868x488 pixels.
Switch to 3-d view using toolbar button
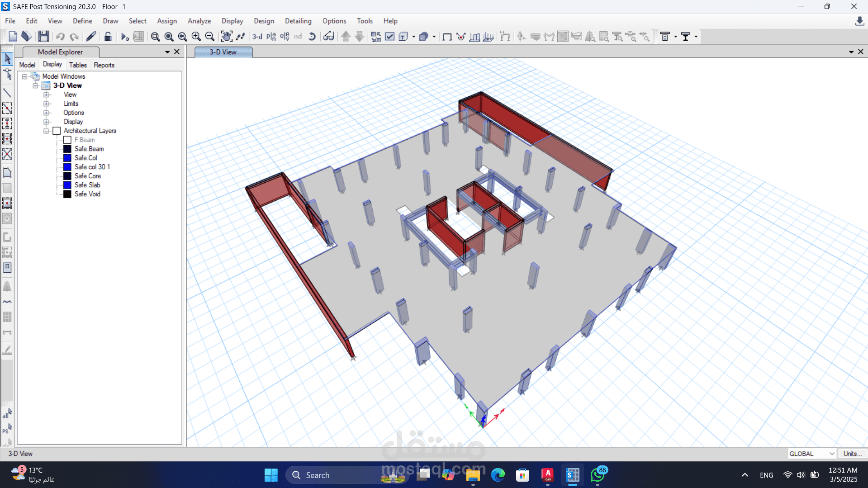coord(257,37)
